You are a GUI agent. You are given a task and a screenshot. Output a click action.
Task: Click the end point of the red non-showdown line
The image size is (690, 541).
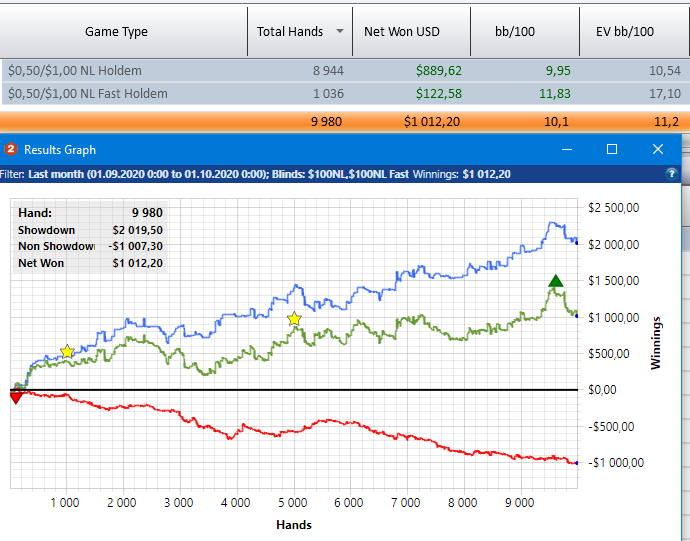click(576, 463)
